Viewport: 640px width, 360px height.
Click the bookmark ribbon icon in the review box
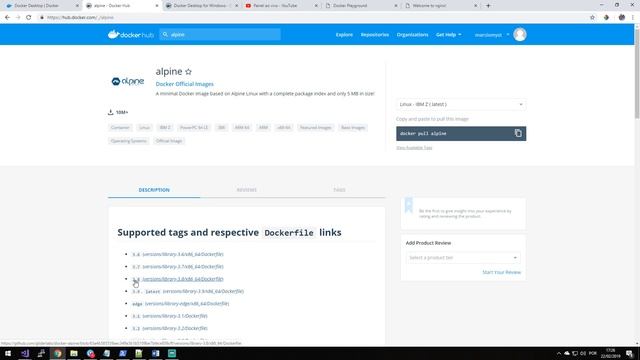pos(409,205)
